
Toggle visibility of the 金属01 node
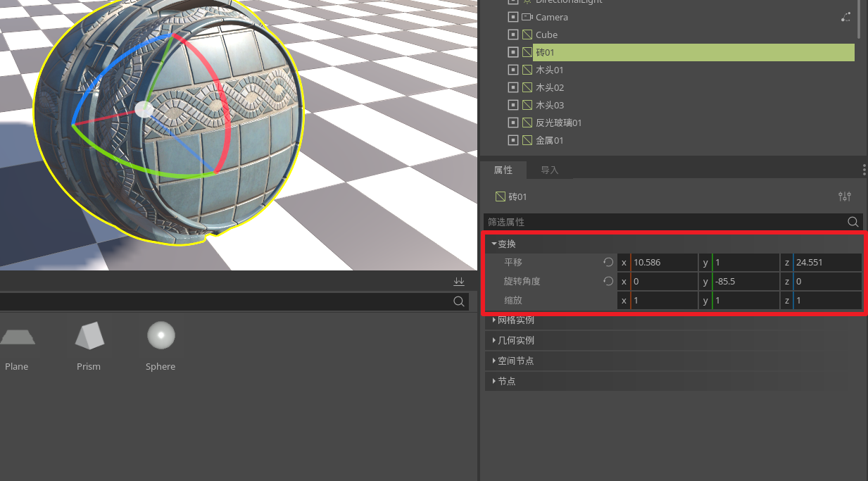(512, 140)
